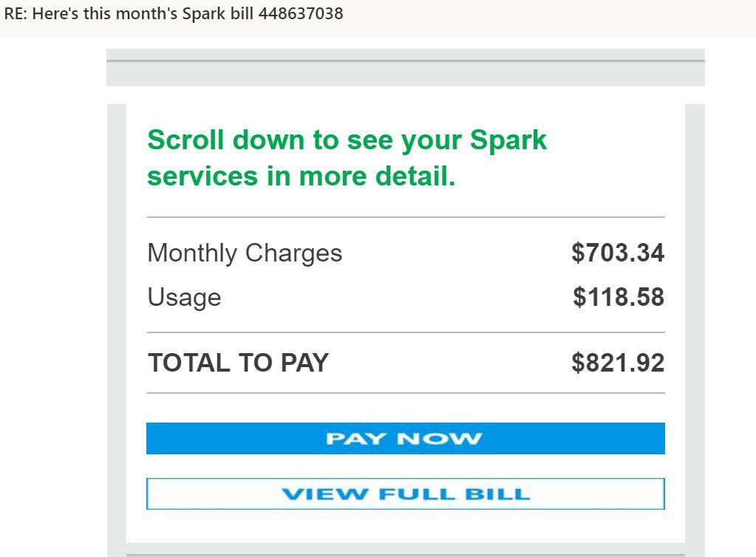Click the blue PAY NOW button
The height and width of the screenshot is (557, 756).
click(x=405, y=438)
